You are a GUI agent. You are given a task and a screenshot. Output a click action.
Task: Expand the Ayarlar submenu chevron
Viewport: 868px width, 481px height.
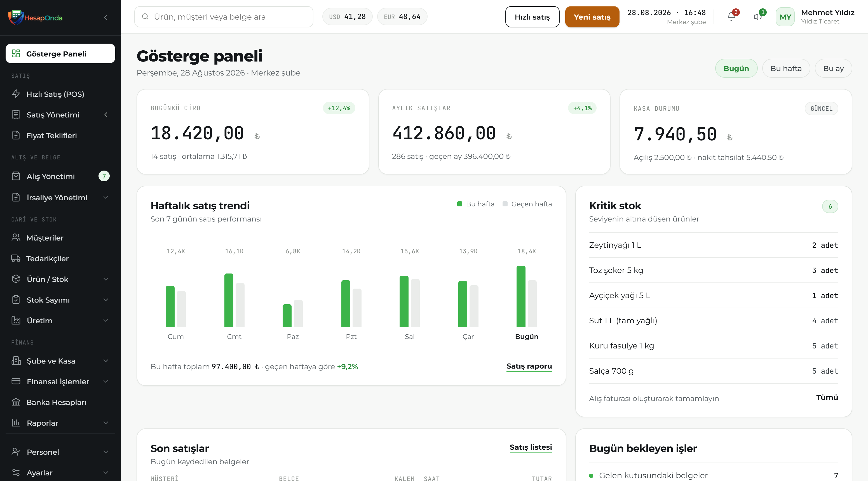(x=106, y=473)
